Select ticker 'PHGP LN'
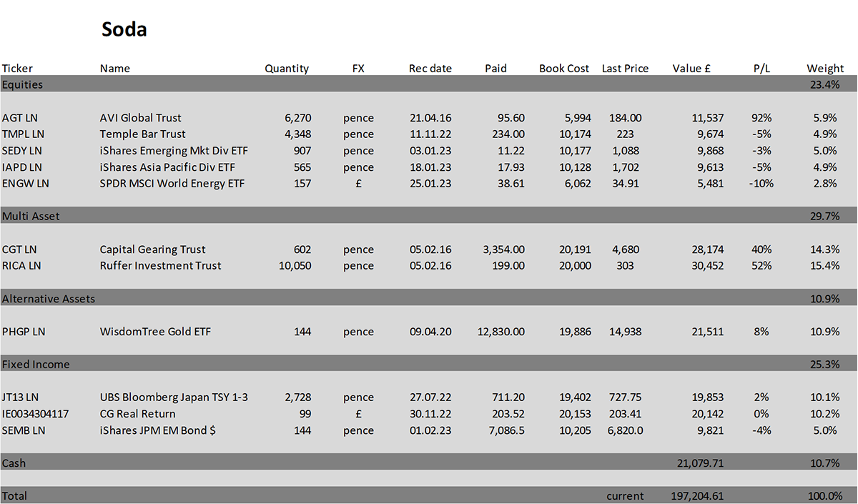Viewport: 858px width, 504px height. pyautogui.click(x=24, y=332)
